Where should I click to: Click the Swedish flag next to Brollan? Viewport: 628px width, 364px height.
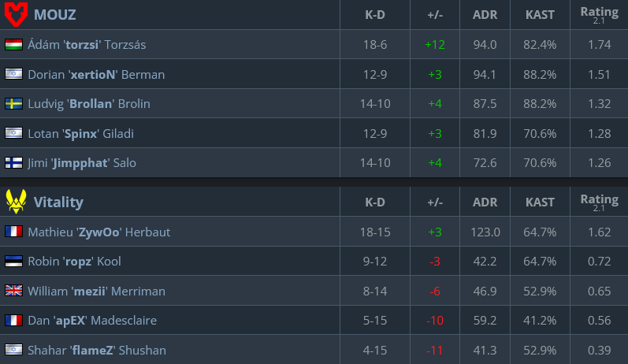coord(13,104)
